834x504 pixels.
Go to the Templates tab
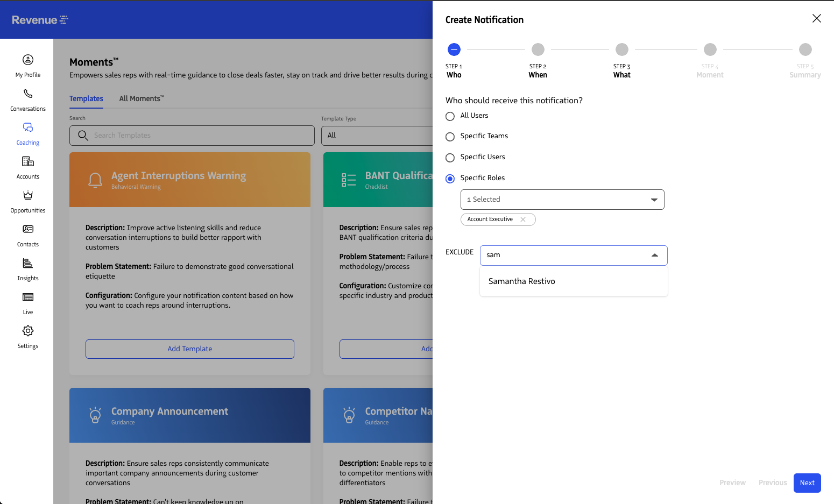[x=86, y=98]
